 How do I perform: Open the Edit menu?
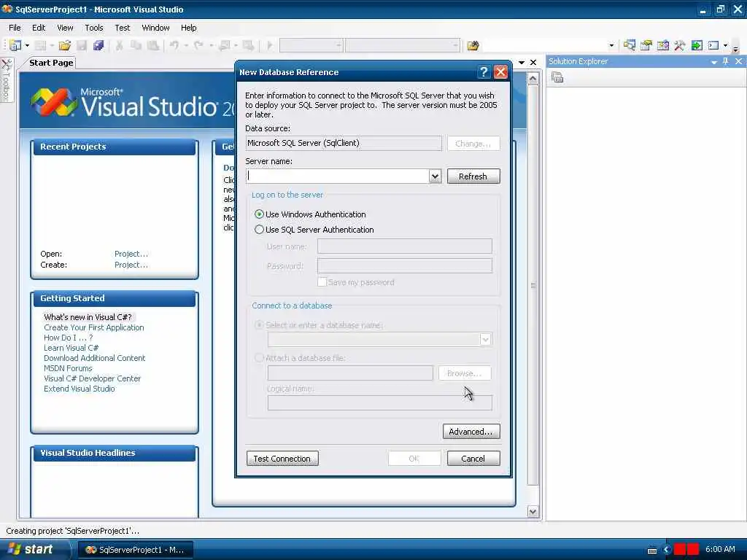39,28
